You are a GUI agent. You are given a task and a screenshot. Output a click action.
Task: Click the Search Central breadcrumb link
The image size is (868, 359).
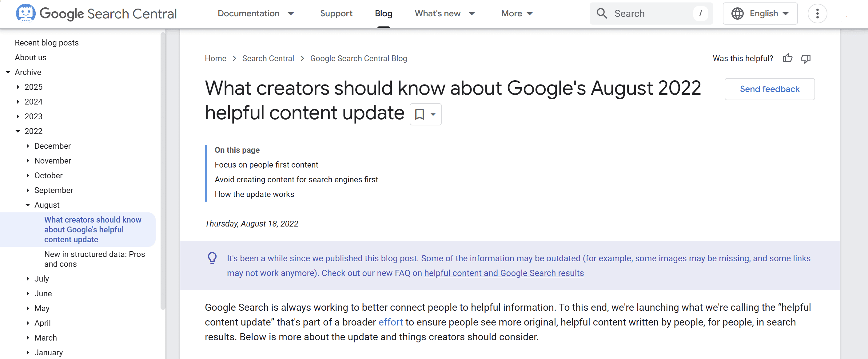(268, 58)
